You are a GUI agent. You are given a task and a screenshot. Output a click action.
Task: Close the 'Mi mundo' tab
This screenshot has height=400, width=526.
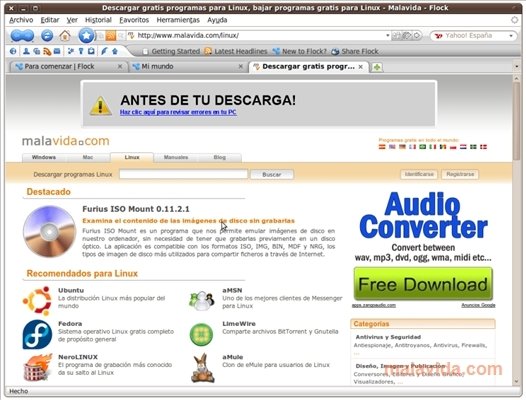[x=241, y=66]
